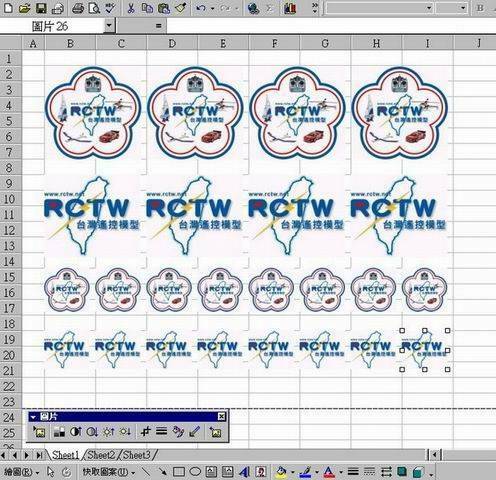This screenshot has width=496, height=480.
Task: Toggle the 3-D style button
Action: click(x=418, y=472)
